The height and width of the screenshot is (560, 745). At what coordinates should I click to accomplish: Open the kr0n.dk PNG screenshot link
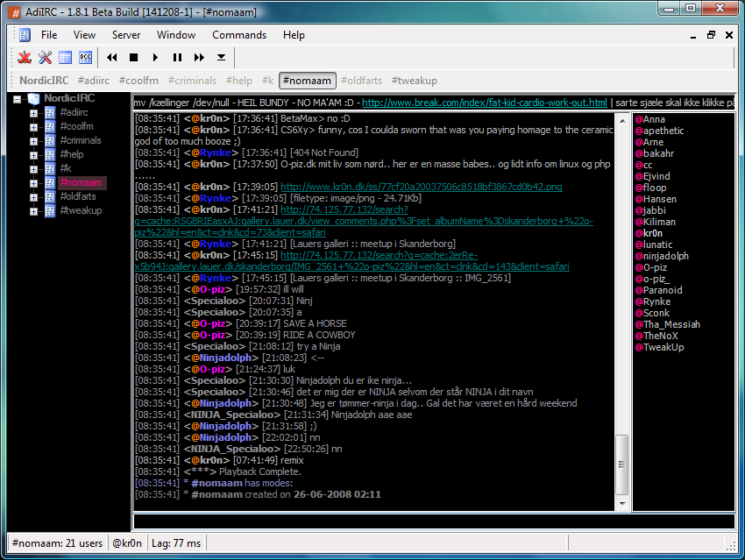tap(421, 187)
